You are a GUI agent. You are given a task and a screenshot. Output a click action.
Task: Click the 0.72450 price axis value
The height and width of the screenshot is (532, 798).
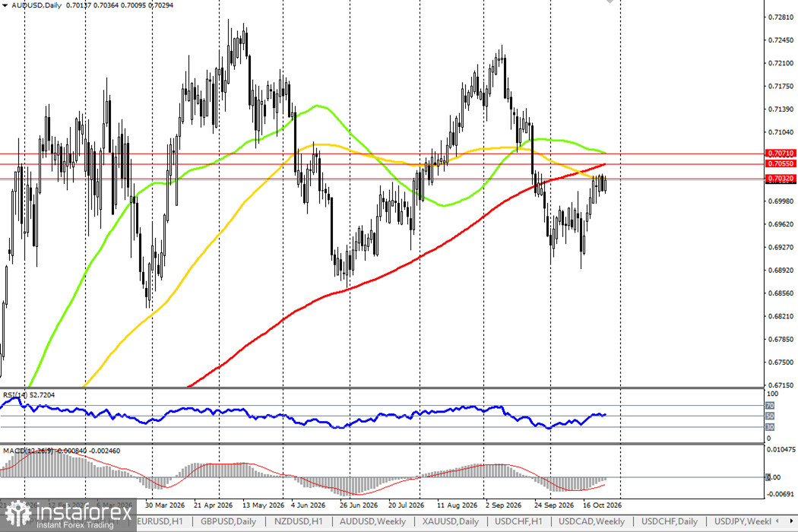coord(781,40)
